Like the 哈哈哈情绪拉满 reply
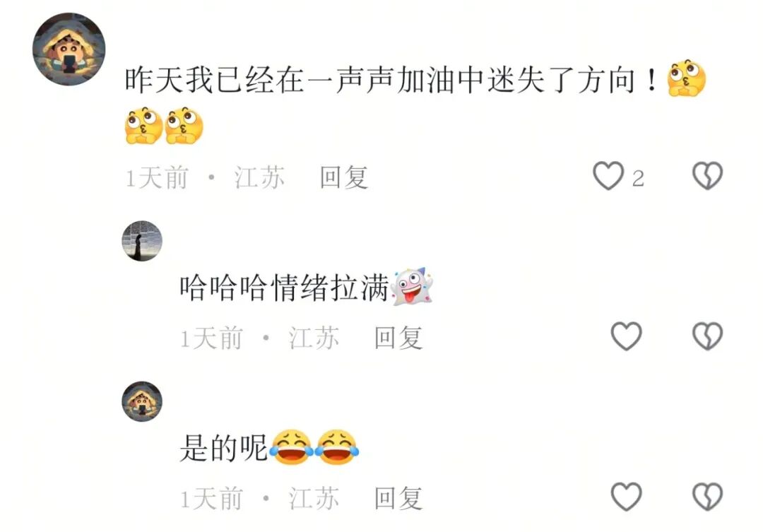This screenshot has width=763, height=532. [x=626, y=336]
